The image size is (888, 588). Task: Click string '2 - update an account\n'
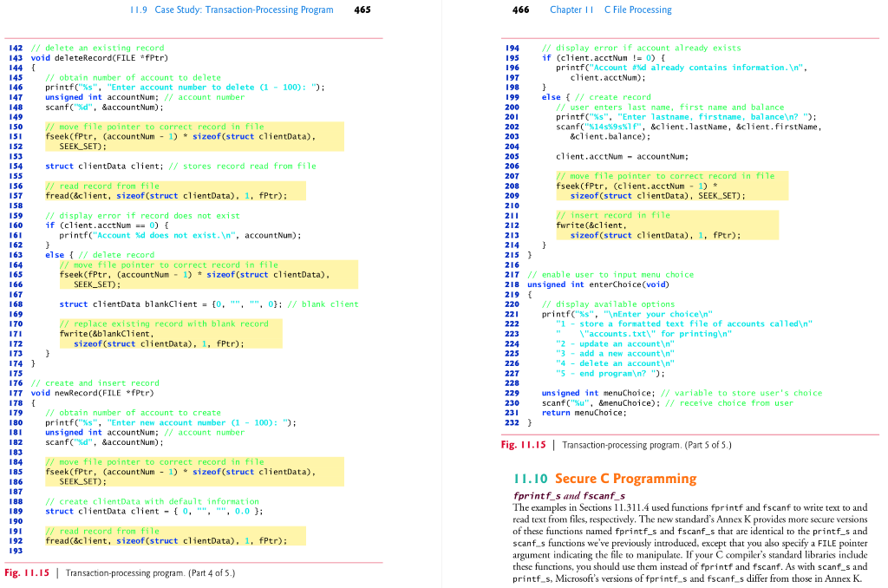click(615, 343)
